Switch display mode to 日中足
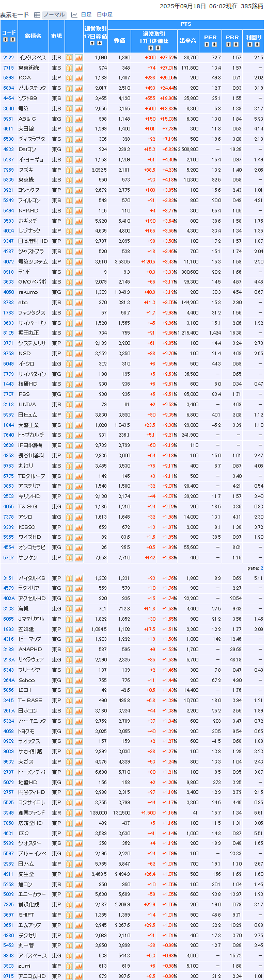The height and width of the screenshot is (980, 268). pyautogui.click(x=105, y=15)
